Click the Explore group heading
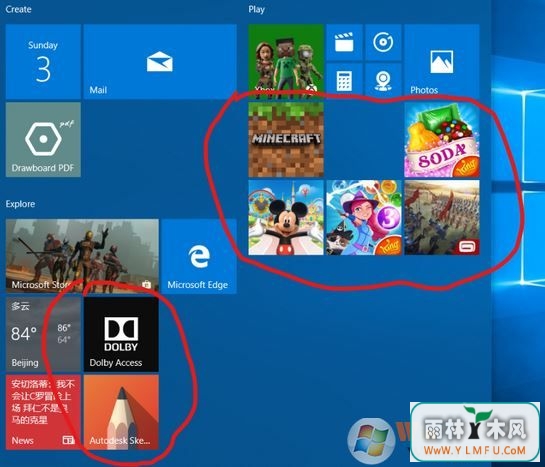The image size is (545, 467). pos(20,204)
